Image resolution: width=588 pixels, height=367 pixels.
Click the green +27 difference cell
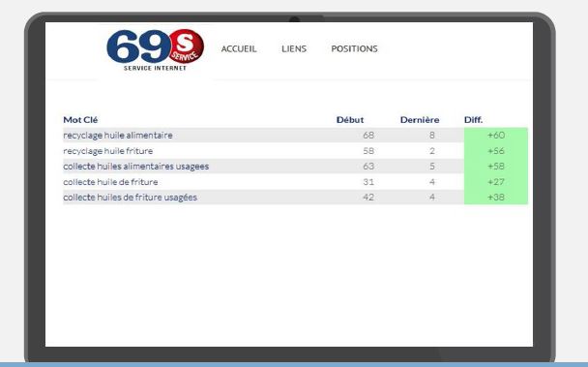pos(496,182)
